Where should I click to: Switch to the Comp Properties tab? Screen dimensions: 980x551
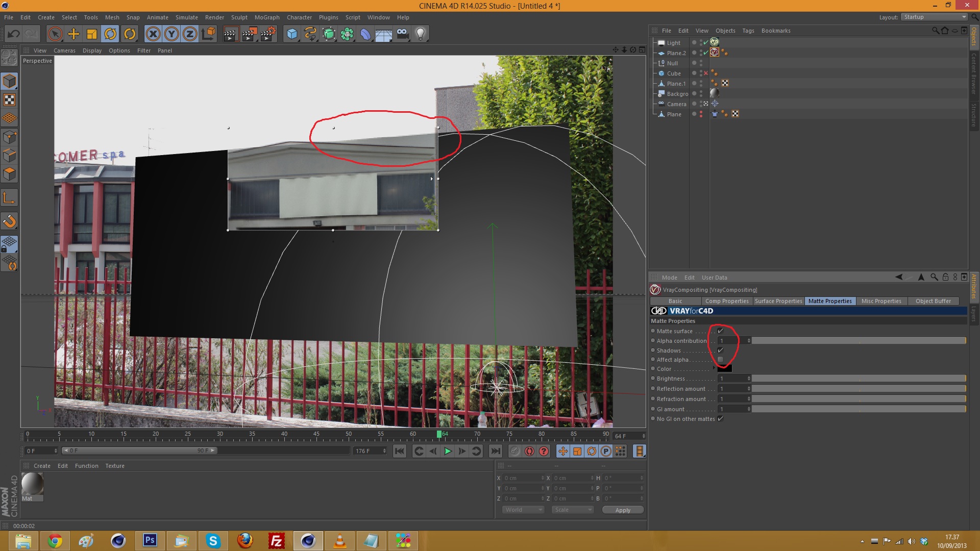click(726, 301)
